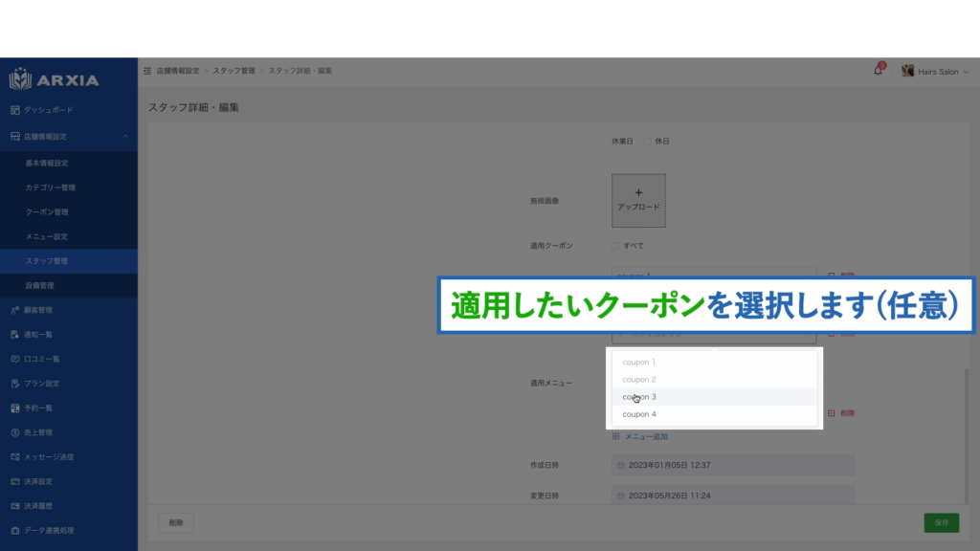980x551 pixels.
Task: Select メニュー設定 in the sidebar
Action: coord(69,237)
